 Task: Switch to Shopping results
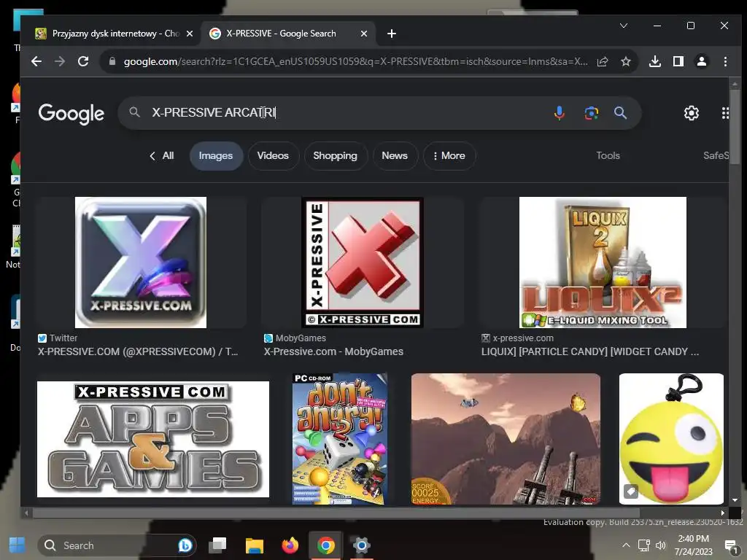(x=336, y=156)
